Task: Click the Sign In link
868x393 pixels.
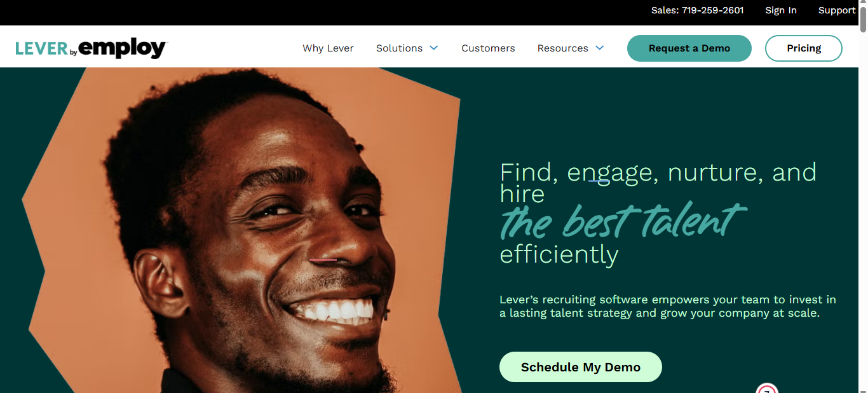Action: click(781, 10)
